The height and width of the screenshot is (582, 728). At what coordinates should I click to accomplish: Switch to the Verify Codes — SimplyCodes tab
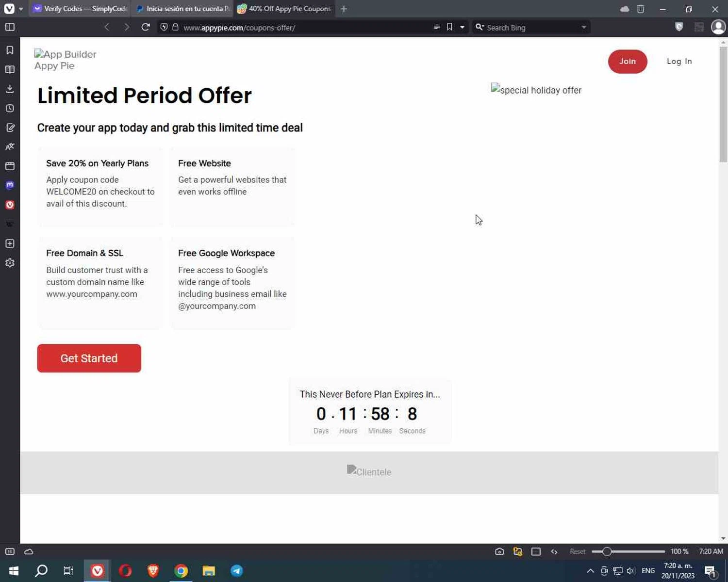coord(81,9)
